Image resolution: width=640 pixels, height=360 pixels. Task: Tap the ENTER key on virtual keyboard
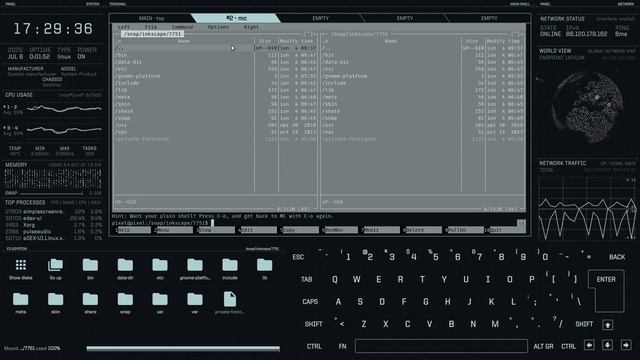(x=606, y=290)
